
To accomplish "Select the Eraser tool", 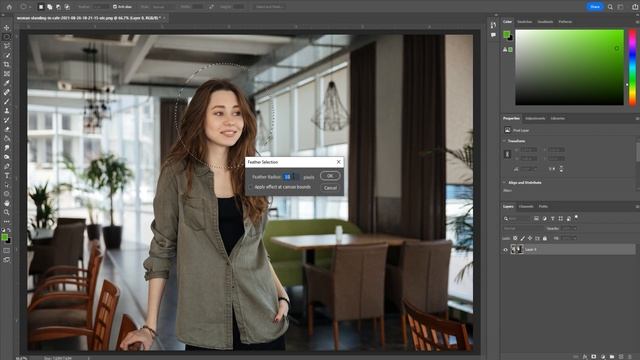I will pos(7,129).
